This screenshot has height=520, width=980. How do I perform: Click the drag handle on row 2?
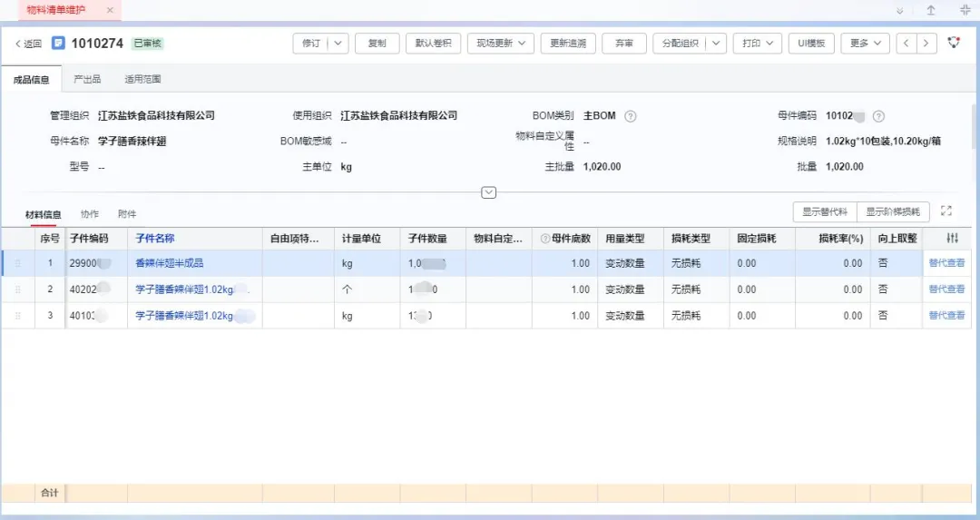17,289
